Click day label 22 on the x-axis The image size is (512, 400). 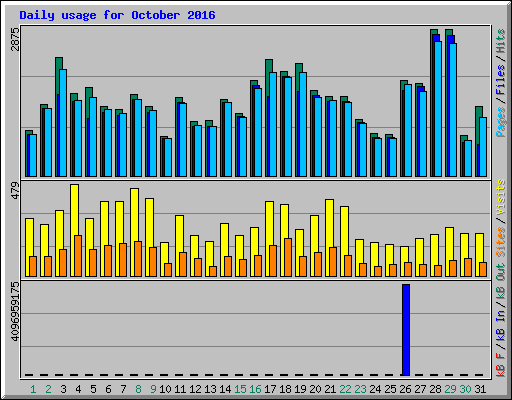(345, 389)
